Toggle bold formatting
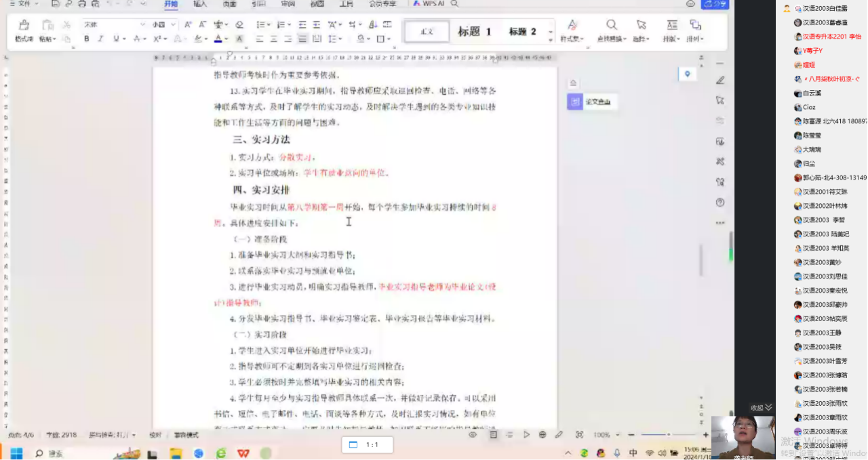This screenshot has height=460, width=868. tap(87, 39)
